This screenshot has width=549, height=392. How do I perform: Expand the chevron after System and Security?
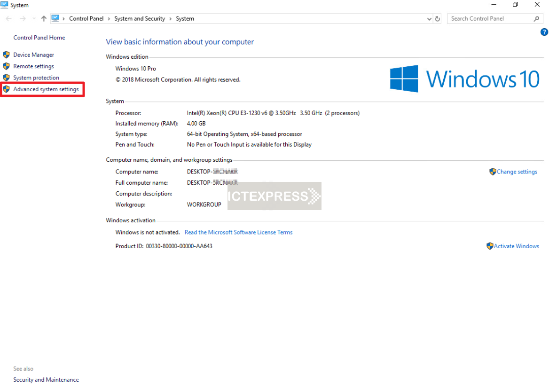(x=170, y=19)
